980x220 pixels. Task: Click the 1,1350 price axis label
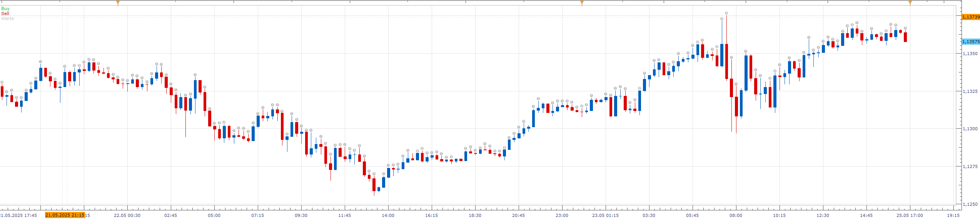point(970,54)
